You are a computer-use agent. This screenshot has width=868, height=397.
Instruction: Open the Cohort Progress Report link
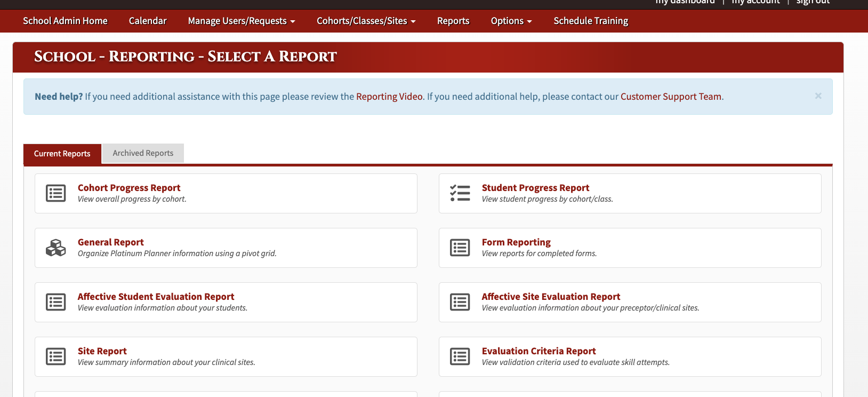129,188
